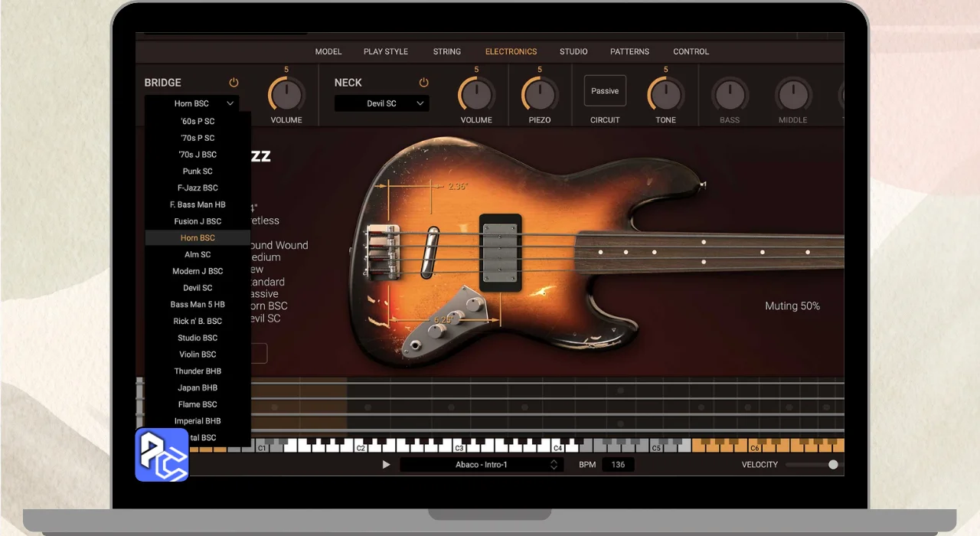
Task: Switch to the Play Style tab
Action: point(386,51)
